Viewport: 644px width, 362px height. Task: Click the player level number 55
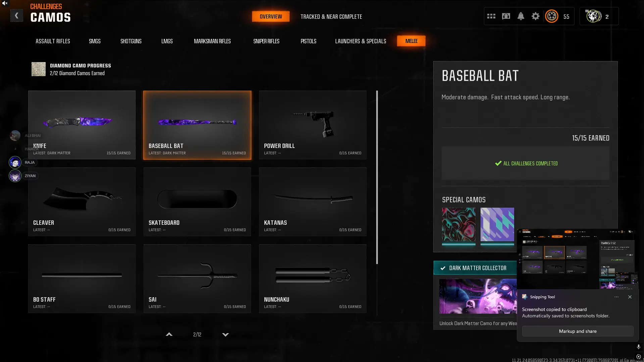click(566, 17)
